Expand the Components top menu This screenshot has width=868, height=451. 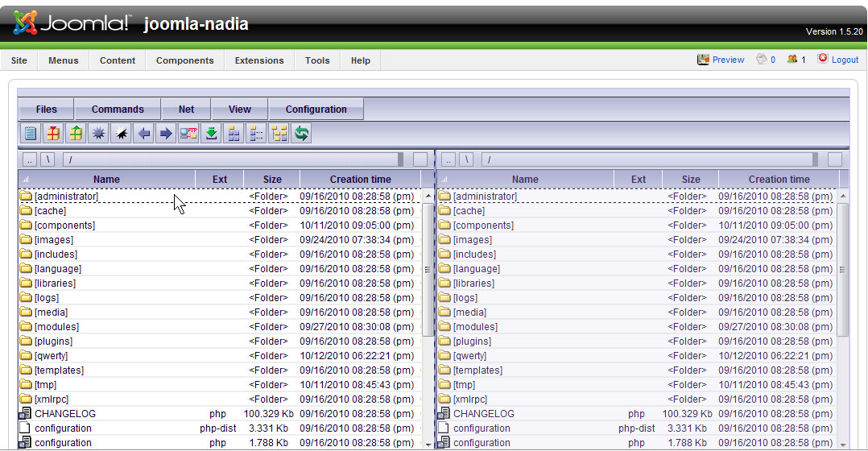[x=184, y=60]
